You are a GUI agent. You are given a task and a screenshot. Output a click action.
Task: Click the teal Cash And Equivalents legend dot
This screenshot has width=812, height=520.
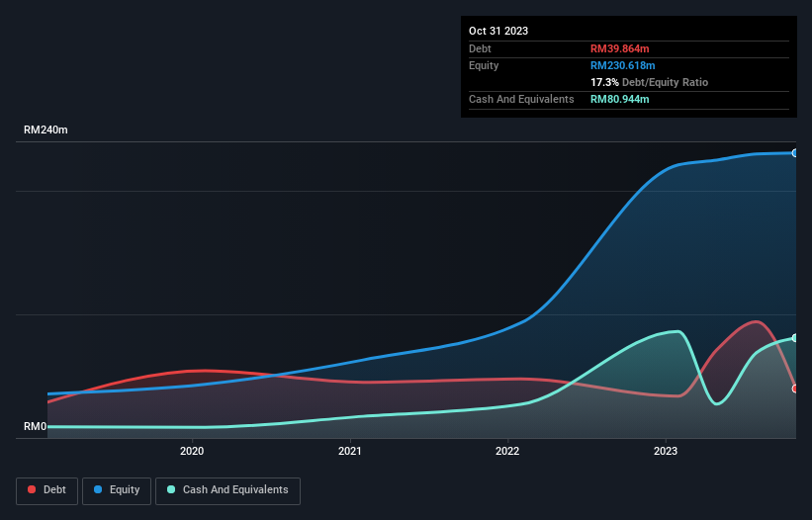[x=171, y=489]
